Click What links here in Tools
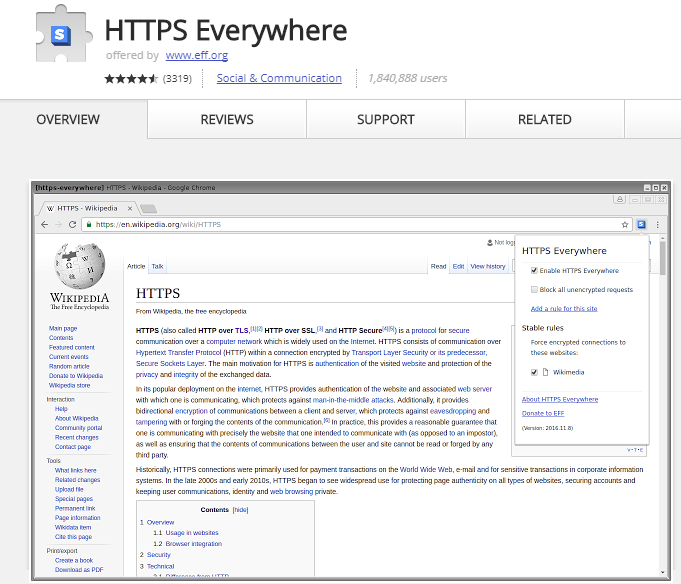This screenshot has width=681, height=584. (76, 470)
